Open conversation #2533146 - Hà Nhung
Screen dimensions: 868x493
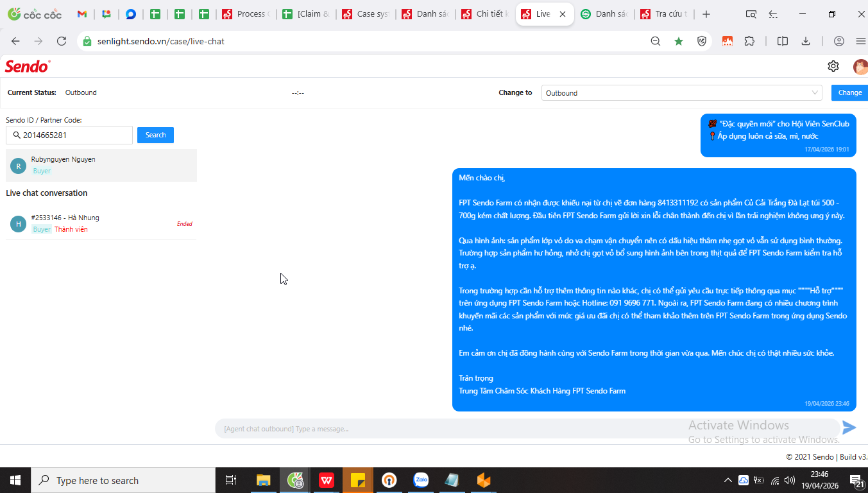[101, 223]
